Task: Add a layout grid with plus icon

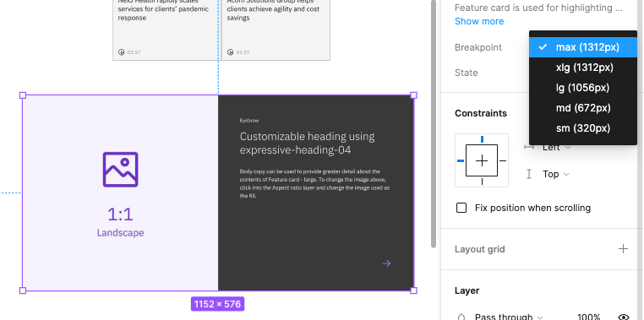Action: click(623, 248)
